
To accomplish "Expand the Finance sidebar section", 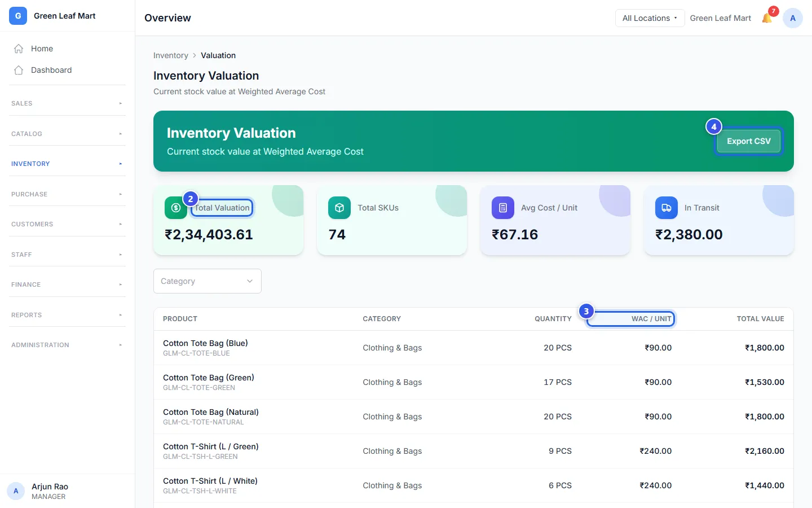I will (x=67, y=284).
